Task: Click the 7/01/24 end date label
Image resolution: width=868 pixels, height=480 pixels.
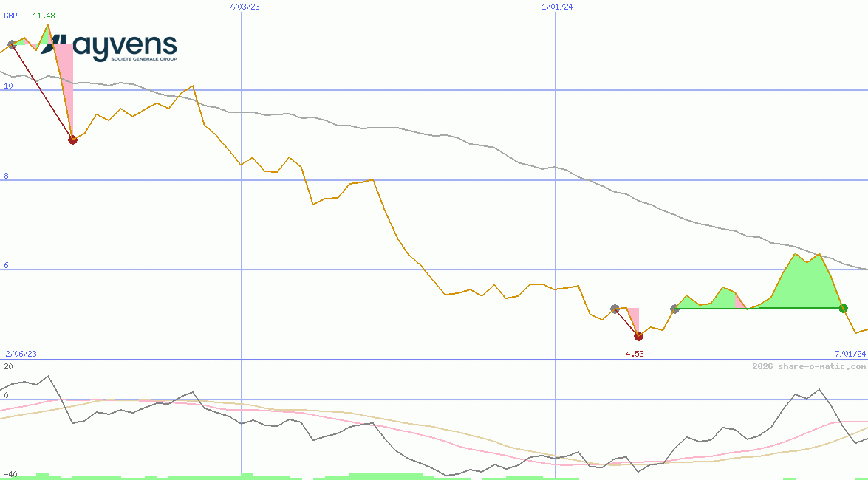Action: (850, 354)
